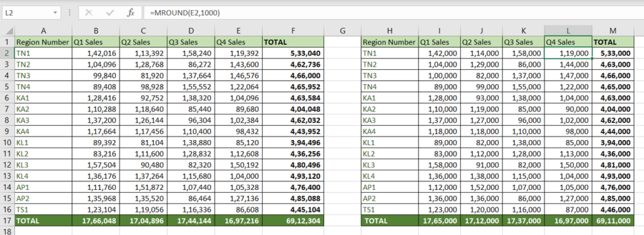Select column L header

click(x=568, y=31)
